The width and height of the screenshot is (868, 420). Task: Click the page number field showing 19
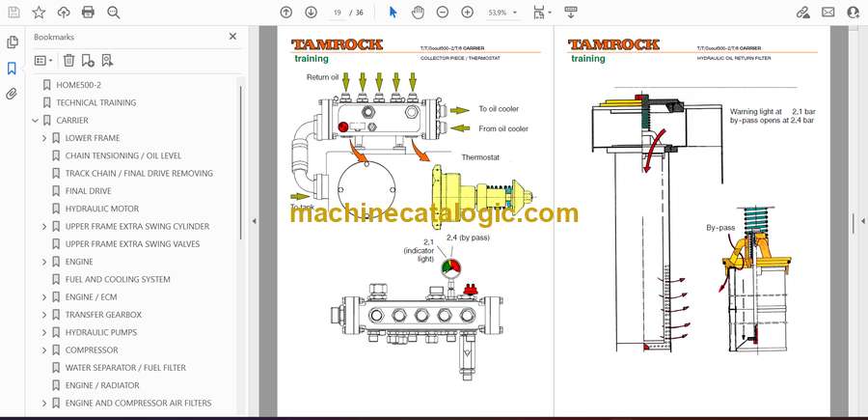(x=338, y=13)
